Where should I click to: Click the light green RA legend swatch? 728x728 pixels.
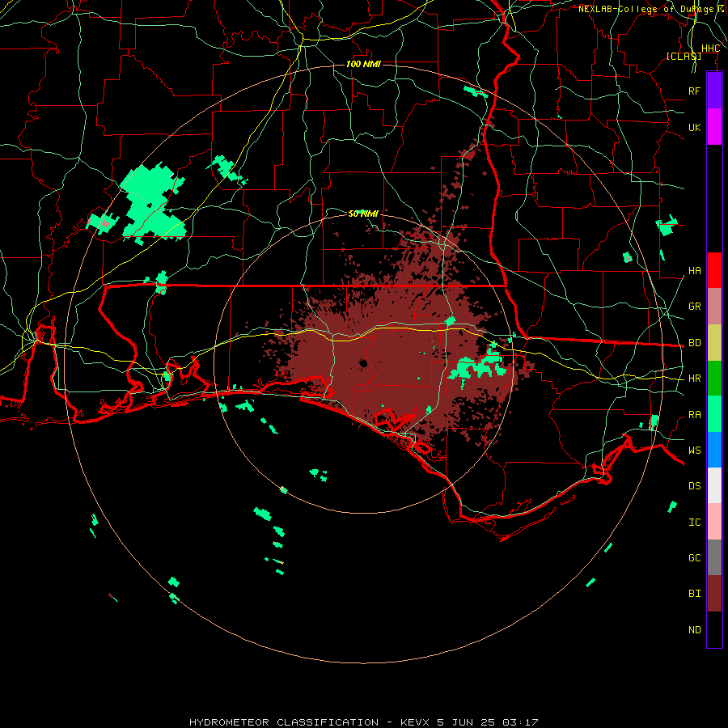(x=714, y=414)
